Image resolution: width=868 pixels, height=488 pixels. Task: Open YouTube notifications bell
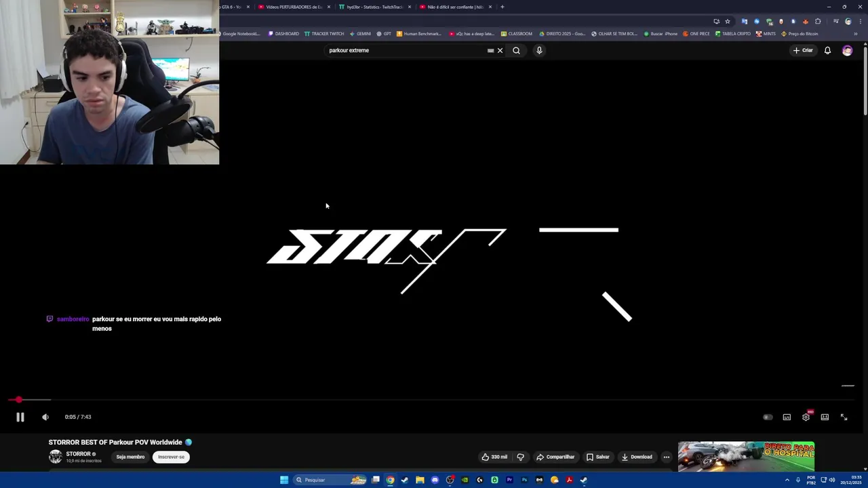(x=827, y=50)
